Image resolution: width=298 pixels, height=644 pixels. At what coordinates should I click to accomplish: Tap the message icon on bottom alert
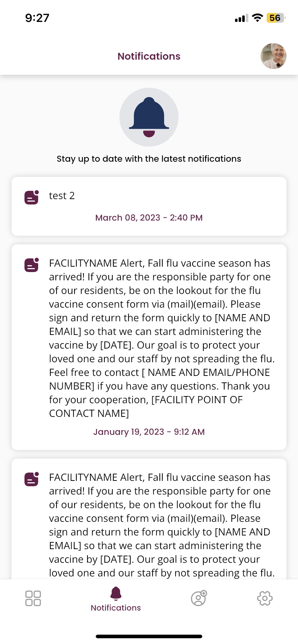pyautogui.click(x=32, y=479)
